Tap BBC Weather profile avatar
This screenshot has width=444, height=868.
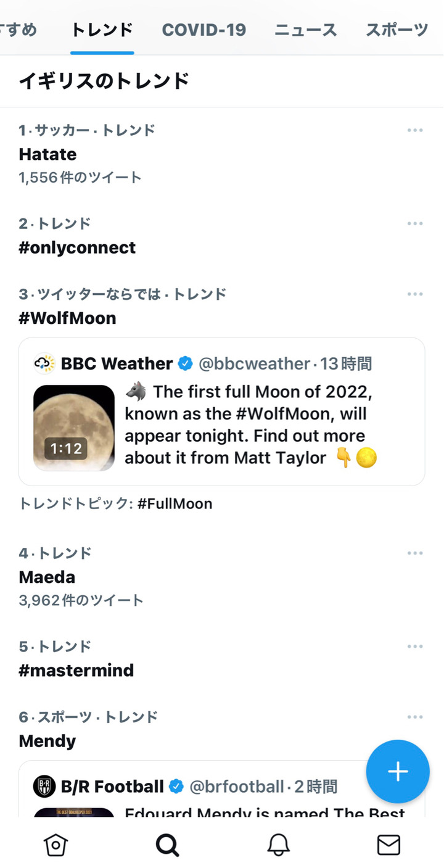(45, 364)
